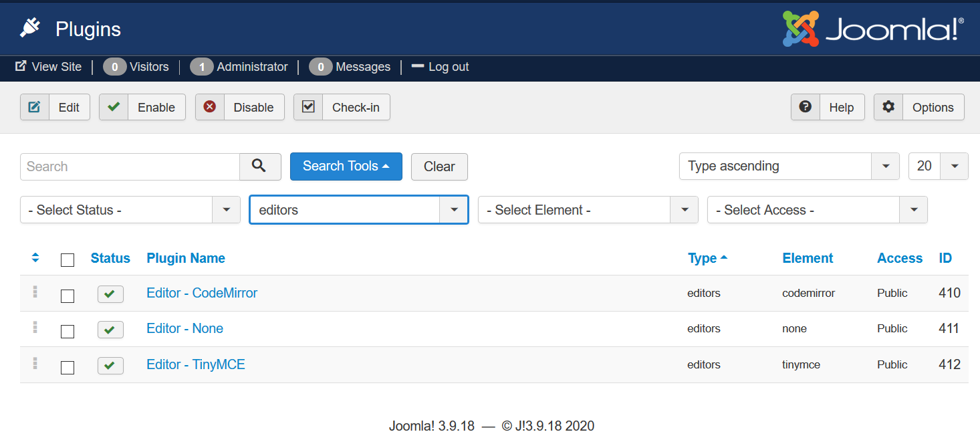Open Help via question mark icon
Viewport: 980px width, 446px height.
(806, 107)
